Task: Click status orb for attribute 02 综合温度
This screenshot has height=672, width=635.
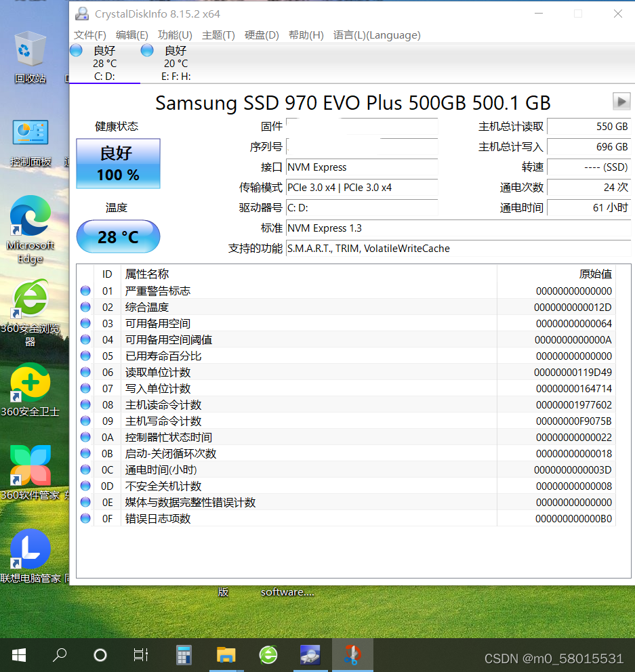Action: tap(85, 307)
